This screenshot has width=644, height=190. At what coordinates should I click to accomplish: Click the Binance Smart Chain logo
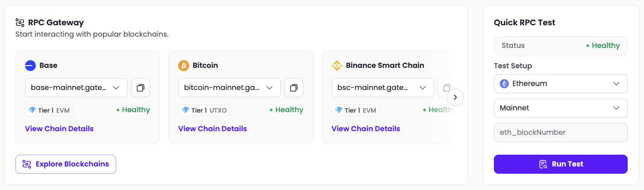[337, 66]
